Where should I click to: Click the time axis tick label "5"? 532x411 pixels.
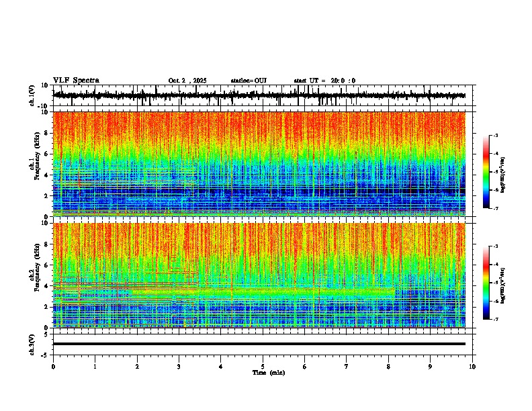point(263,367)
